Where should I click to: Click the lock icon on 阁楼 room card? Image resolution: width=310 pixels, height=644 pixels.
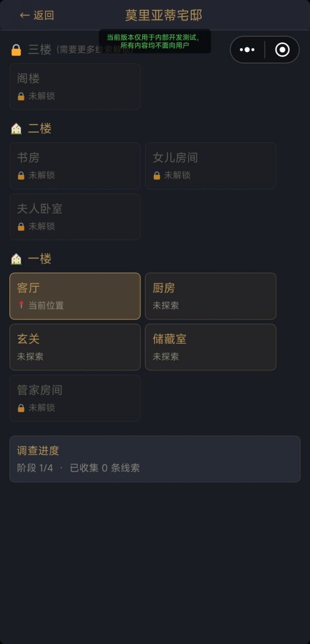pyautogui.click(x=21, y=96)
